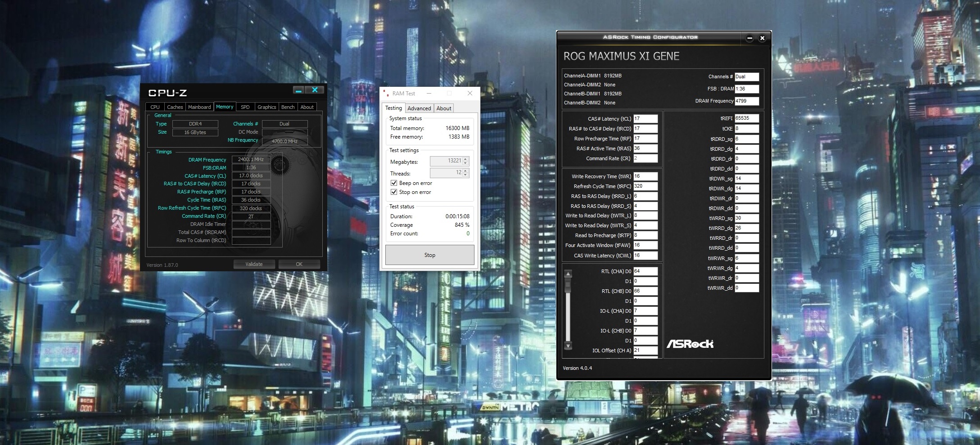Click the DRAM Frequency value in CPU-Z

(251, 159)
